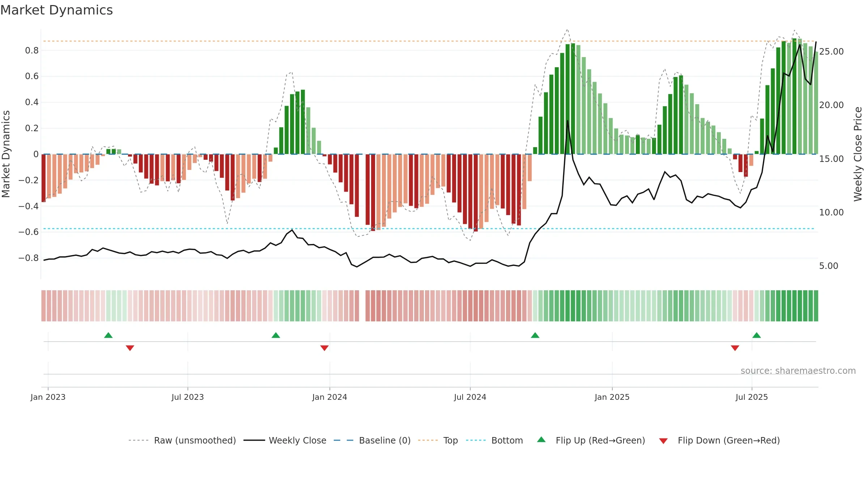Image resolution: width=868 pixels, height=488 pixels.
Task: Toggle the Bottom legend entry
Action: tap(494, 440)
